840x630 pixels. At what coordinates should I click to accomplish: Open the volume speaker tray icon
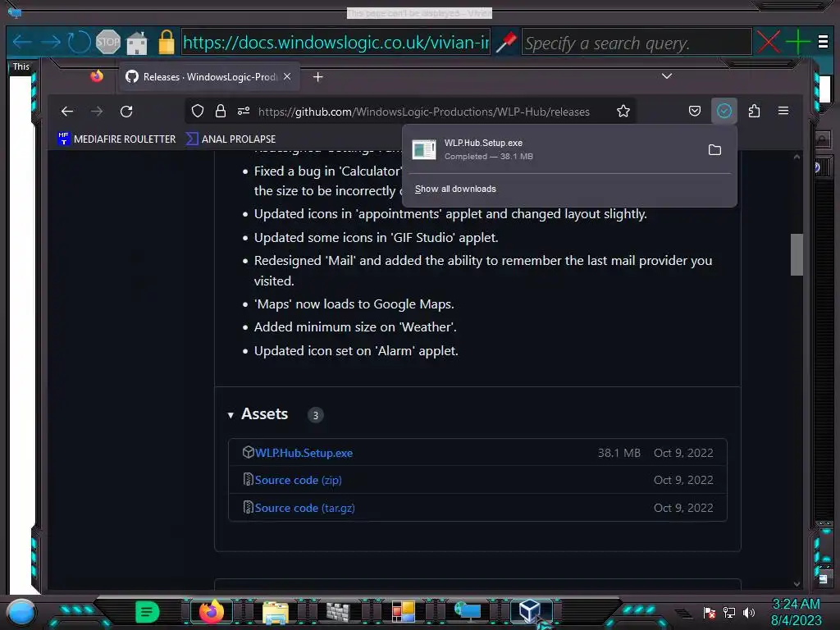(x=748, y=613)
